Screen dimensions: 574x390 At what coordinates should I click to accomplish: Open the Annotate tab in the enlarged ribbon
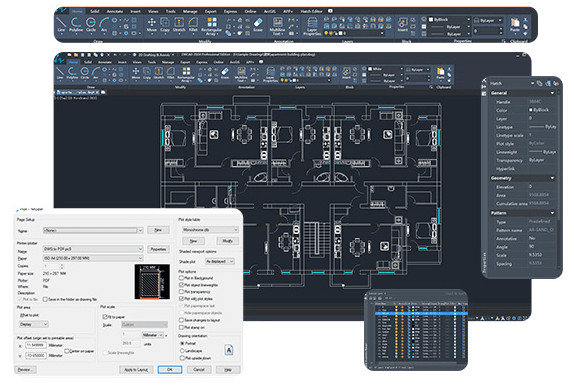[115, 11]
